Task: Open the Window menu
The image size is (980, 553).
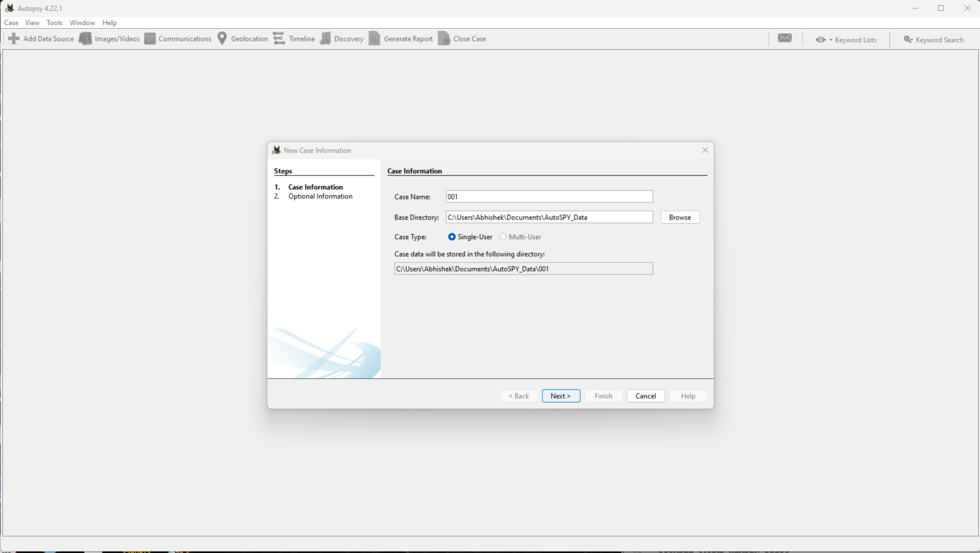Action: click(x=82, y=23)
